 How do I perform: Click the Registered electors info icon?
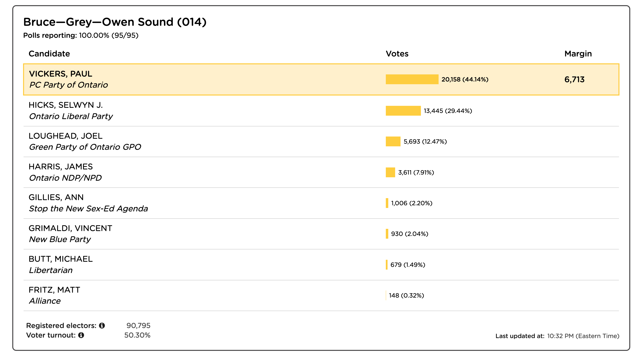click(102, 326)
